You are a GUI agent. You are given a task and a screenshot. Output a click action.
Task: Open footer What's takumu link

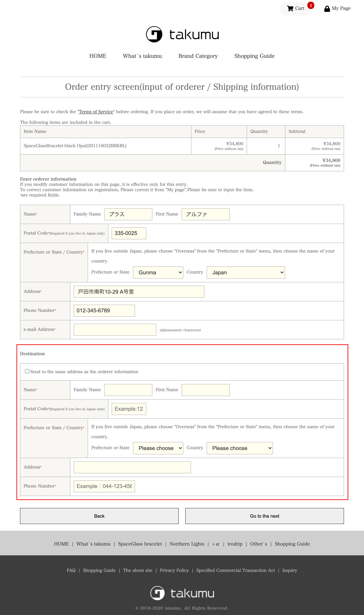click(x=93, y=544)
